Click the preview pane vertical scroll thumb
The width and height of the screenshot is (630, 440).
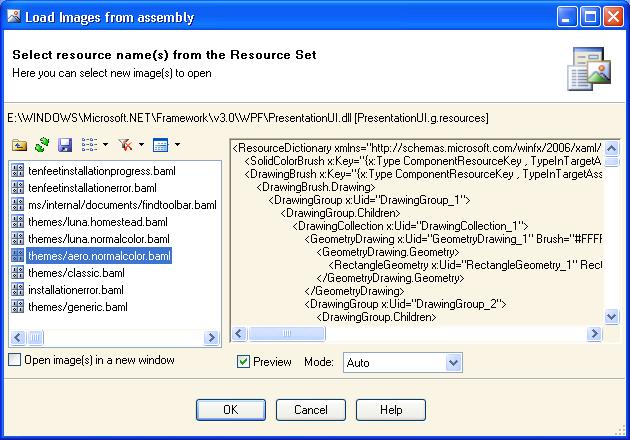(611, 162)
